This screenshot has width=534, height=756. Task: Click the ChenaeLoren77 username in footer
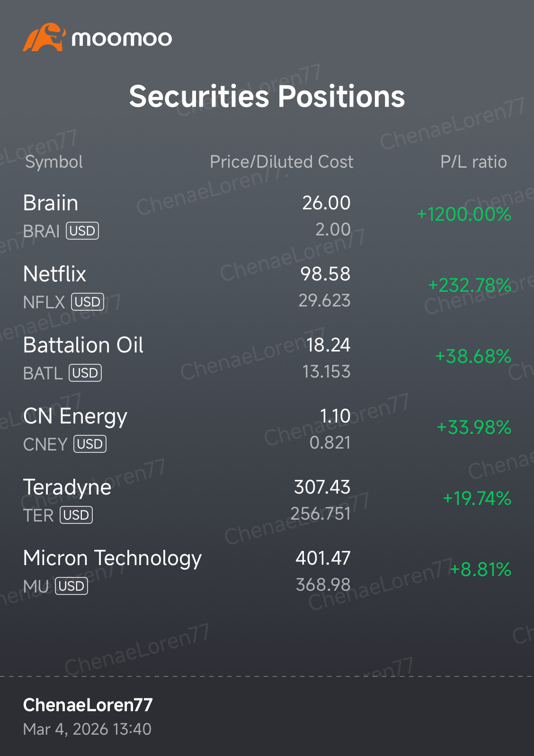[x=88, y=705]
